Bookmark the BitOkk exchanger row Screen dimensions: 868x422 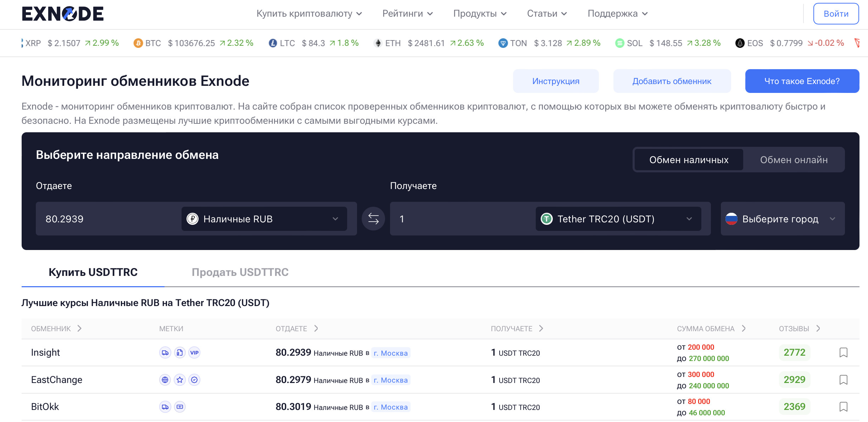[x=843, y=407]
